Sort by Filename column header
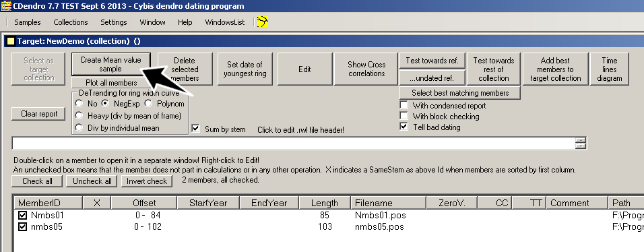 tap(389, 203)
